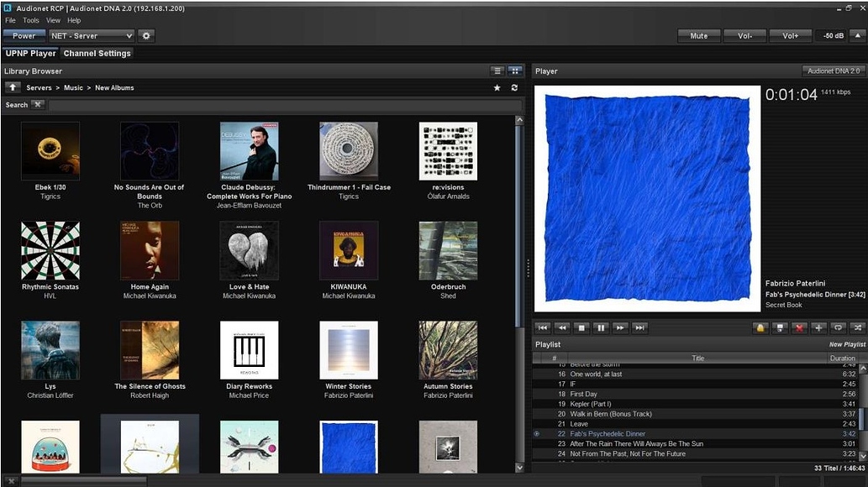Click the Servers breadcrumb link

pyautogui.click(x=39, y=87)
